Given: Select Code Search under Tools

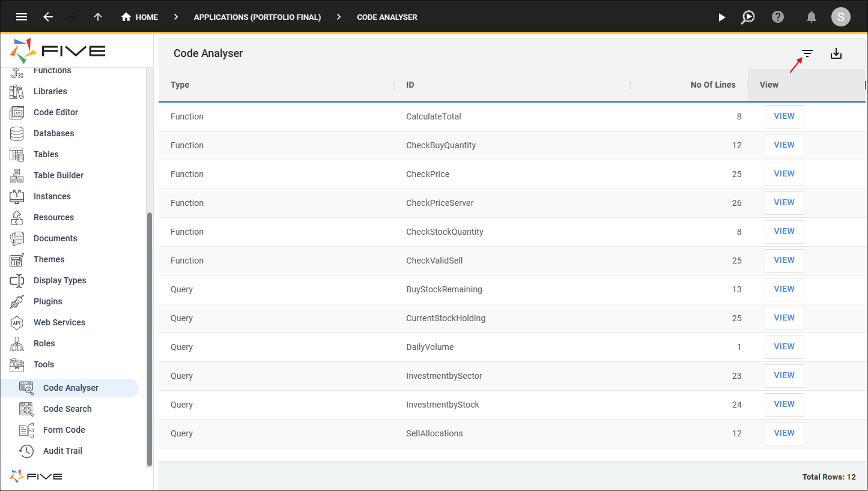Looking at the screenshot, I should coord(67,409).
